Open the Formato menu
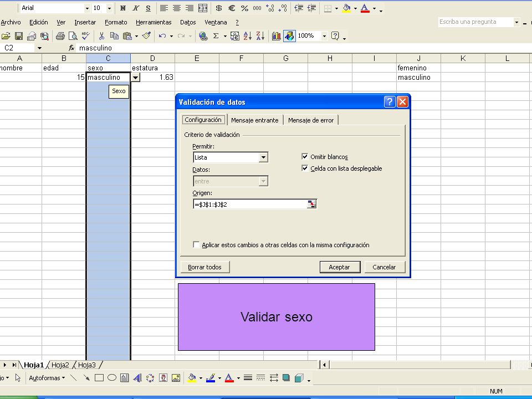This screenshot has height=399, width=532. tap(116, 22)
